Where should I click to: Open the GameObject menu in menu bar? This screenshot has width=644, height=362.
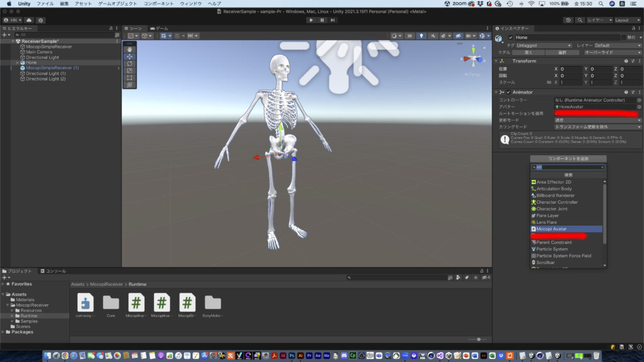point(118,4)
